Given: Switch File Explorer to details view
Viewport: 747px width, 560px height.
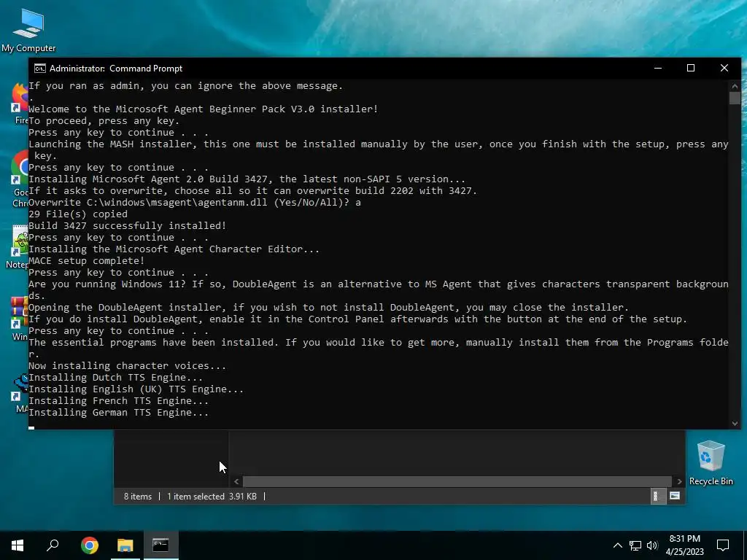Looking at the screenshot, I should pyautogui.click(x=657, y=496).
